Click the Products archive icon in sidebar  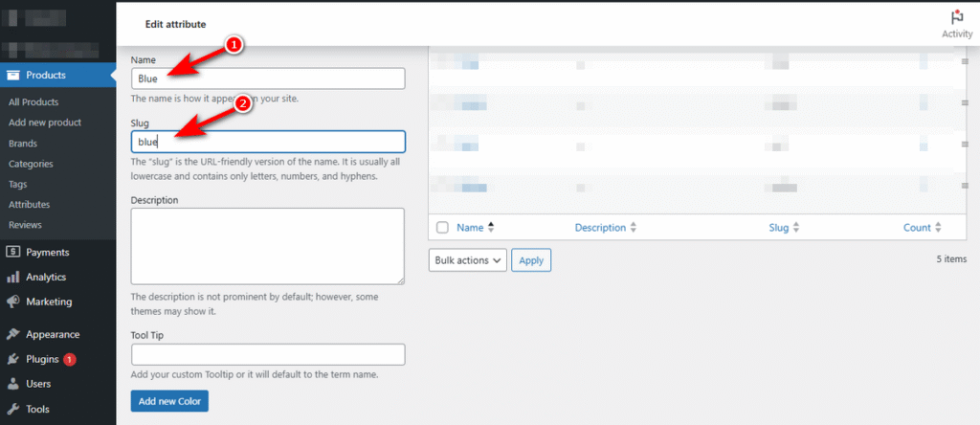12,75
